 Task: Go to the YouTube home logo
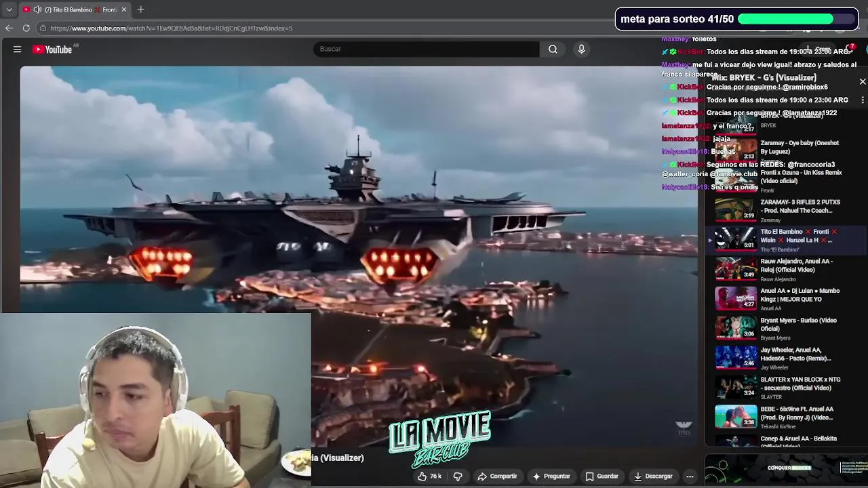52,49
